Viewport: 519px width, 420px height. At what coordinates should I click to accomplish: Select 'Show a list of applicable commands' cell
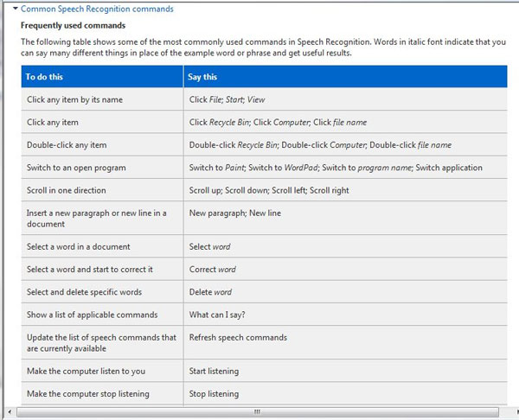102,315
